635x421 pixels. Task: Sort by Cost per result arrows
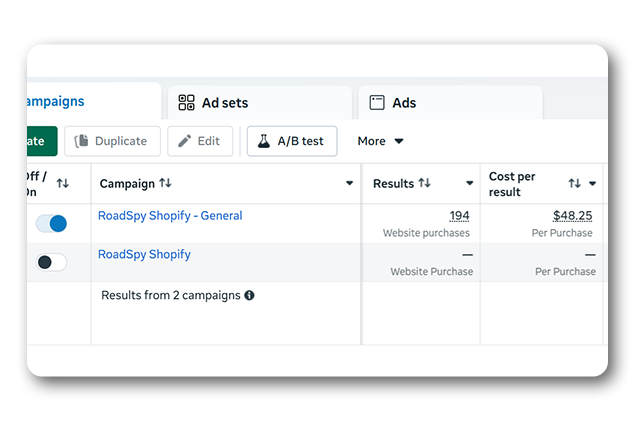coord(574,183)
